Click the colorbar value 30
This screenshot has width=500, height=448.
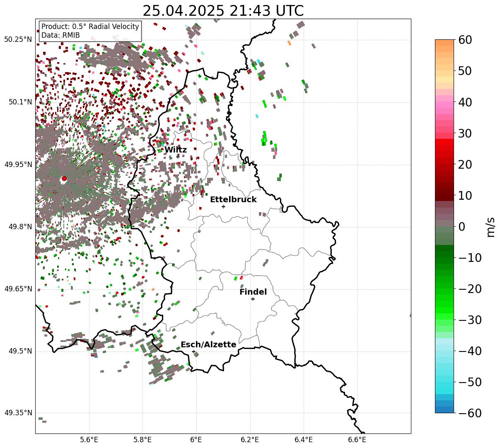click(464, 133)
